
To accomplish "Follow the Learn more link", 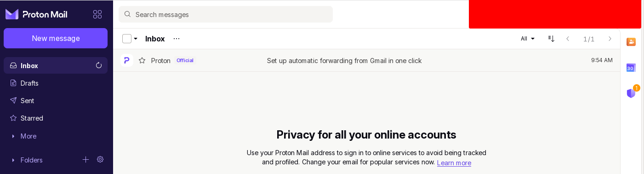I will click(454, 162).
